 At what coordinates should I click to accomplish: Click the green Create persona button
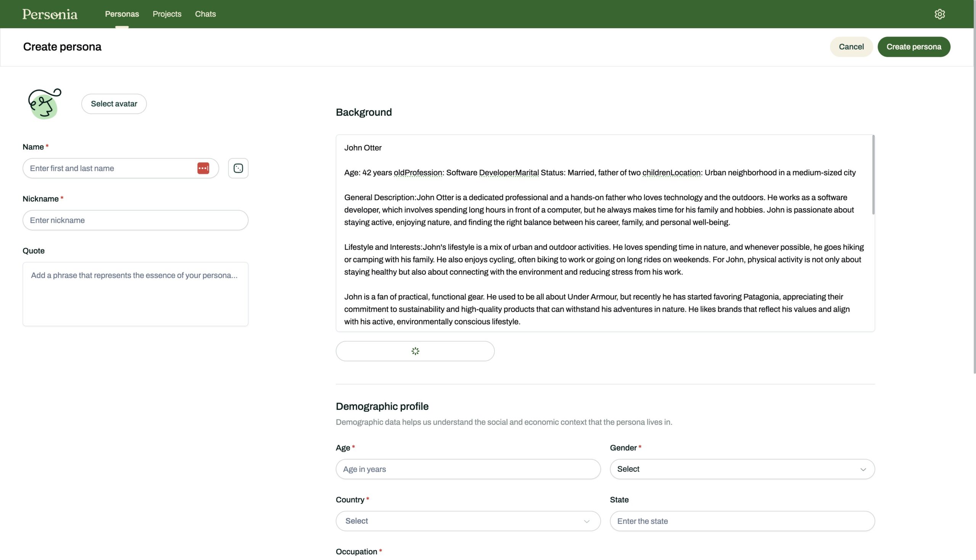[x=913, y=46]
